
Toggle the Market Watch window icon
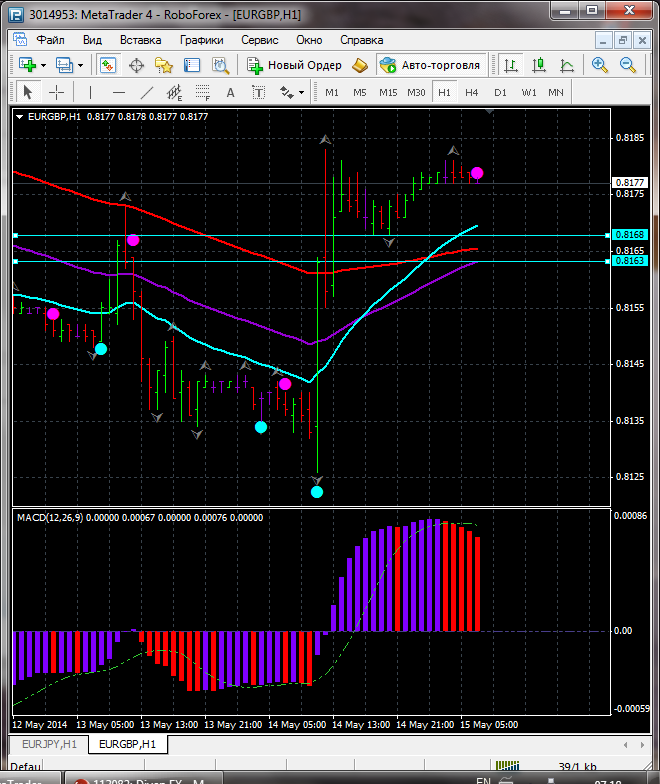[108, 65]
